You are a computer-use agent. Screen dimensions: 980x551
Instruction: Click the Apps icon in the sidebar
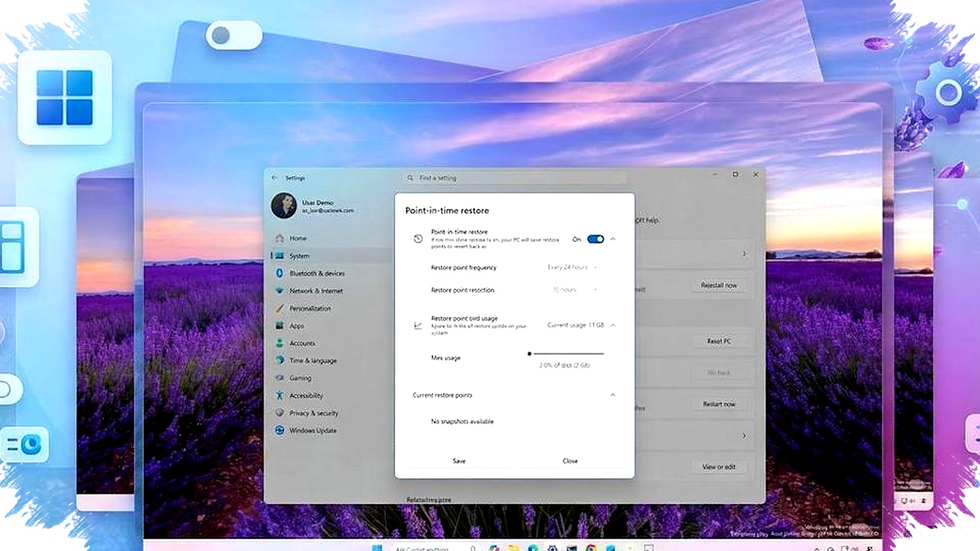point(279,326)
